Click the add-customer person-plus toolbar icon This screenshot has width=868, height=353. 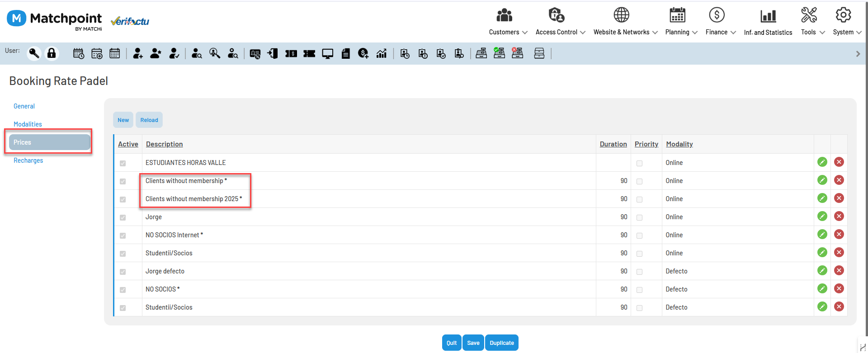click(138, 53)
